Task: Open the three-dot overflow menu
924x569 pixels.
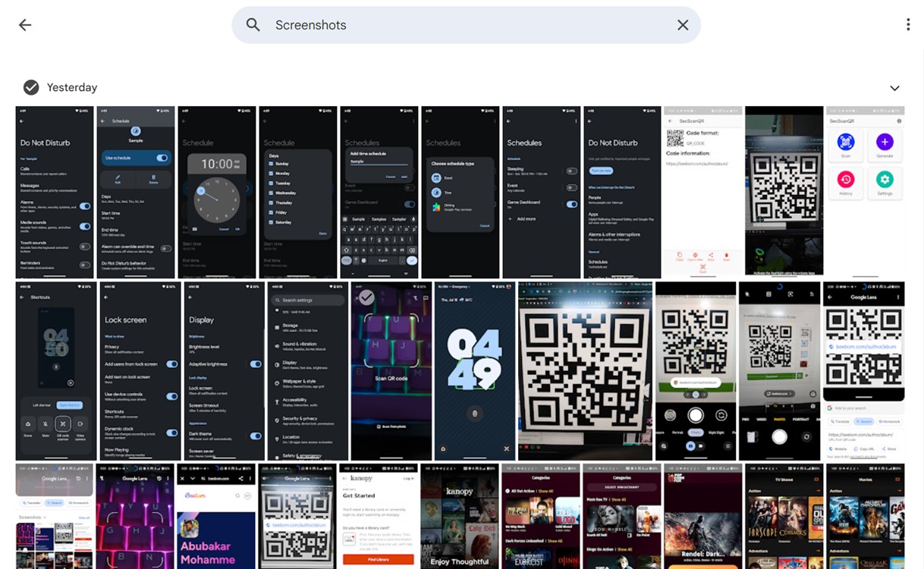Action: (x=908, y=24)
